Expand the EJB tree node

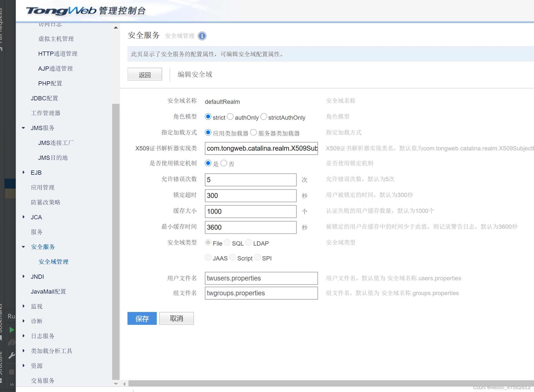[x=23, y=172]
